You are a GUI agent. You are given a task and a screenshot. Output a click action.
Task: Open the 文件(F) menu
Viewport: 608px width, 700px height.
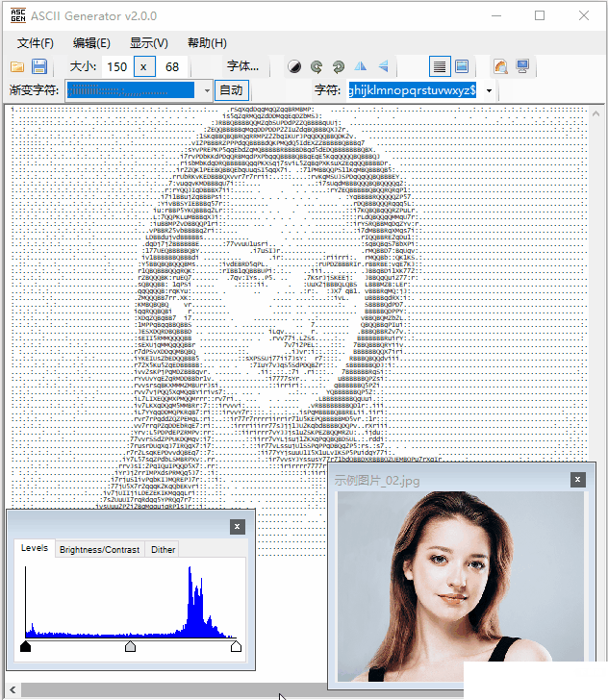[x=36, y=43]
